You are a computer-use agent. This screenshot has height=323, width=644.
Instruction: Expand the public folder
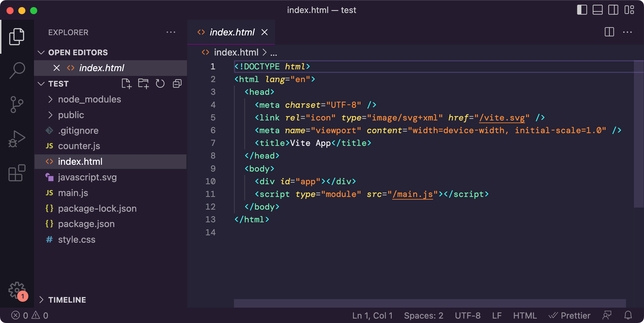click(71, 115)
